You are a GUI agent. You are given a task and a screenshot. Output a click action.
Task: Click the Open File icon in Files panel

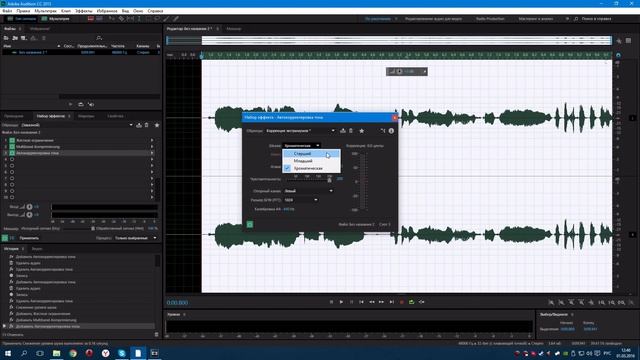[x=6, y=38]
